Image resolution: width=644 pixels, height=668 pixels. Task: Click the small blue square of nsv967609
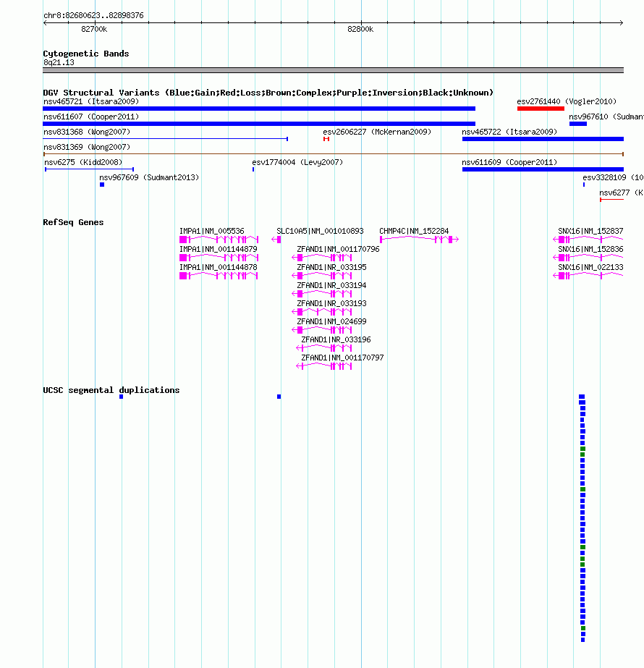(x=102, y=185)
